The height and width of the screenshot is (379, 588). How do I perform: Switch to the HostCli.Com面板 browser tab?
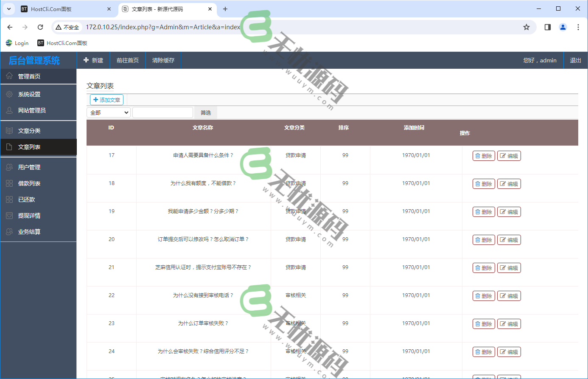[64, 8]
